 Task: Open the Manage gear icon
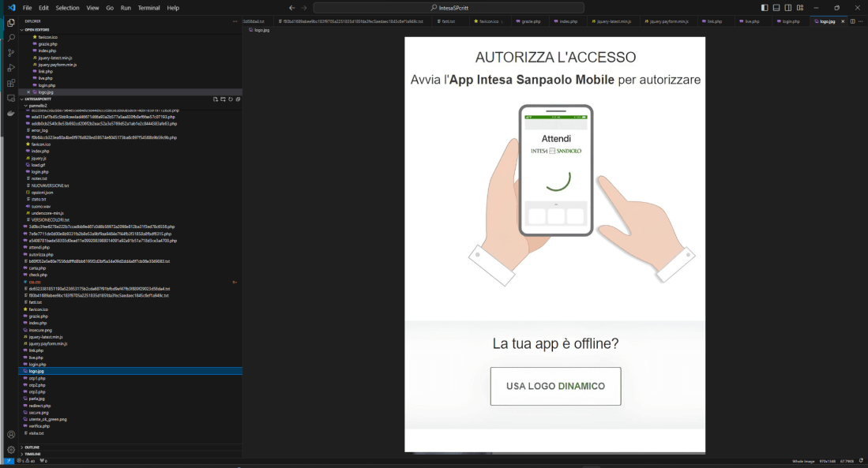11,449
